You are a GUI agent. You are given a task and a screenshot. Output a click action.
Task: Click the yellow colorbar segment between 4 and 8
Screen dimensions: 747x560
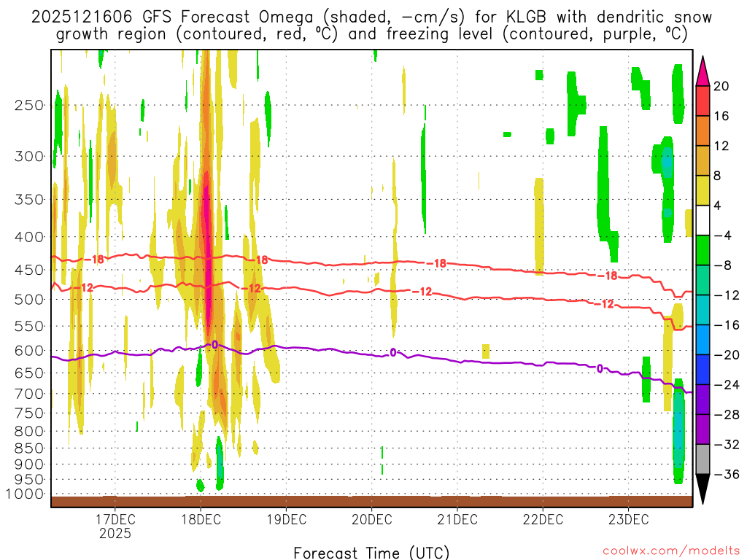(703, 190)
